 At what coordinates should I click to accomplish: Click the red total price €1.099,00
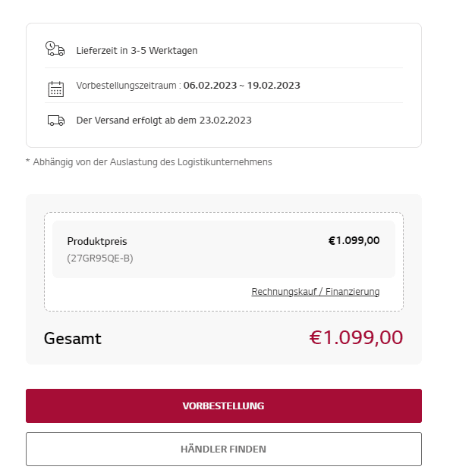pos(356,337)
